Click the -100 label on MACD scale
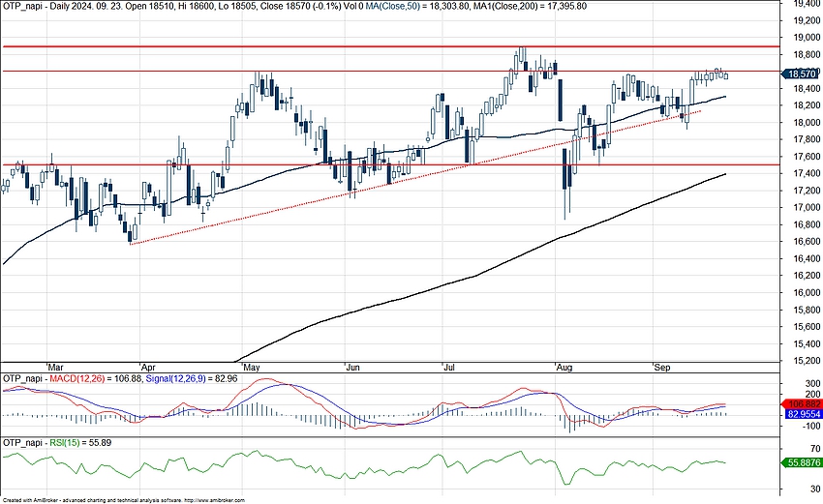This screenshot has height=504, width=823. [811, 426]
